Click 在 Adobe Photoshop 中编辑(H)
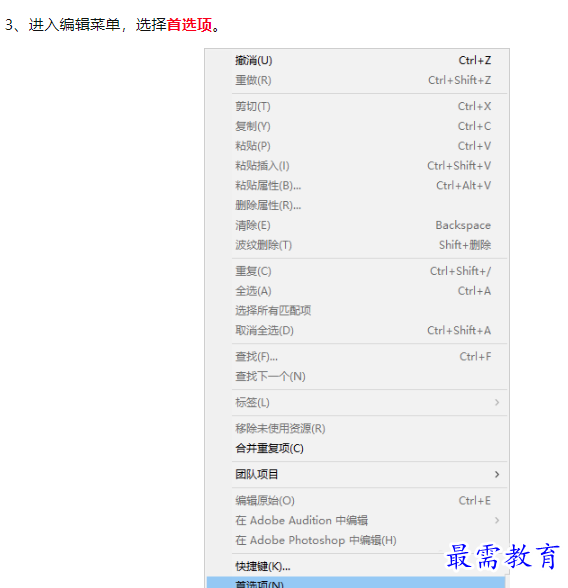Image resolution: width=568 pixels, height=588 pixels. [356, 540]
